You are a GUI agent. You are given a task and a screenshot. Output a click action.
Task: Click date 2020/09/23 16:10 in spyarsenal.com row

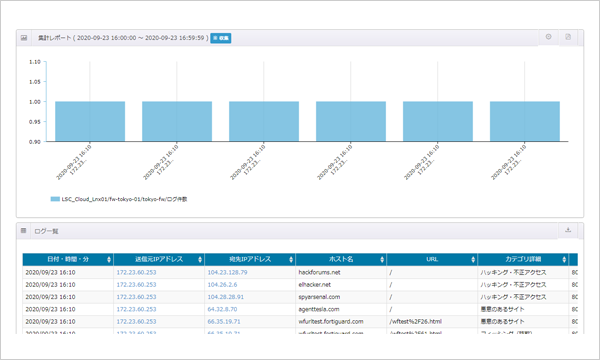click(x=50, y=297)
